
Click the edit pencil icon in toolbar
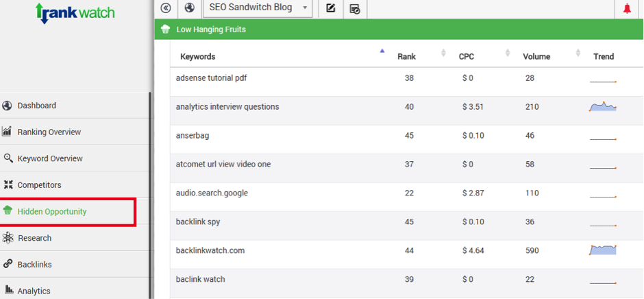click(331, 8)
